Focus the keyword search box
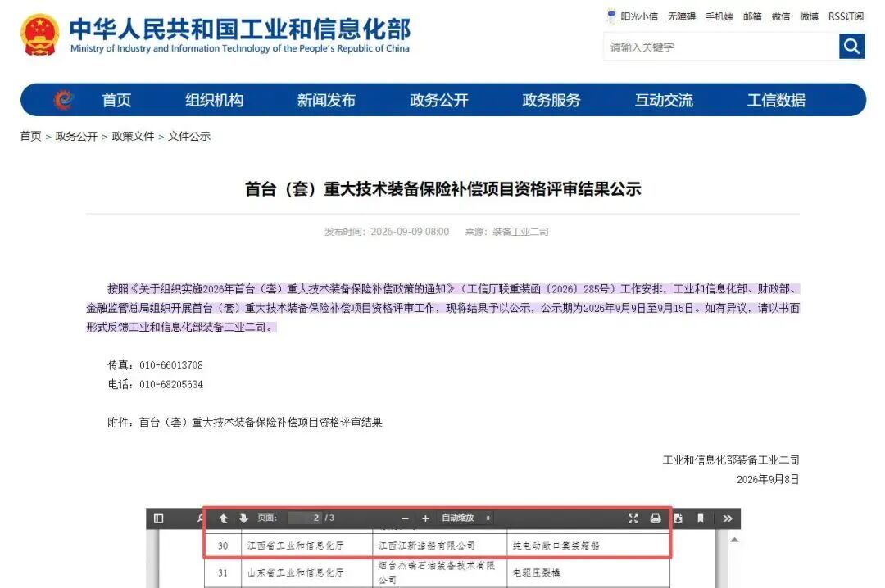 click(721, 47)
